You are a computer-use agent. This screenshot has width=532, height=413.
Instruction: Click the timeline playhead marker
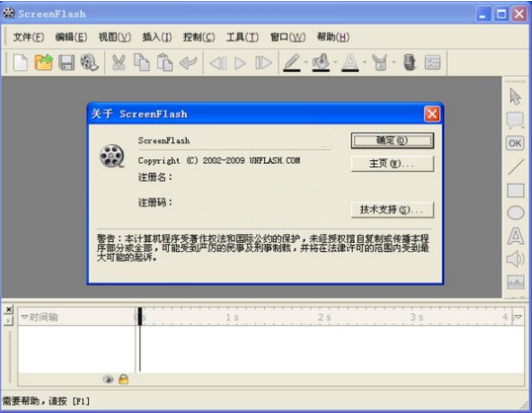pyautogui.click(x=139, y=316)
